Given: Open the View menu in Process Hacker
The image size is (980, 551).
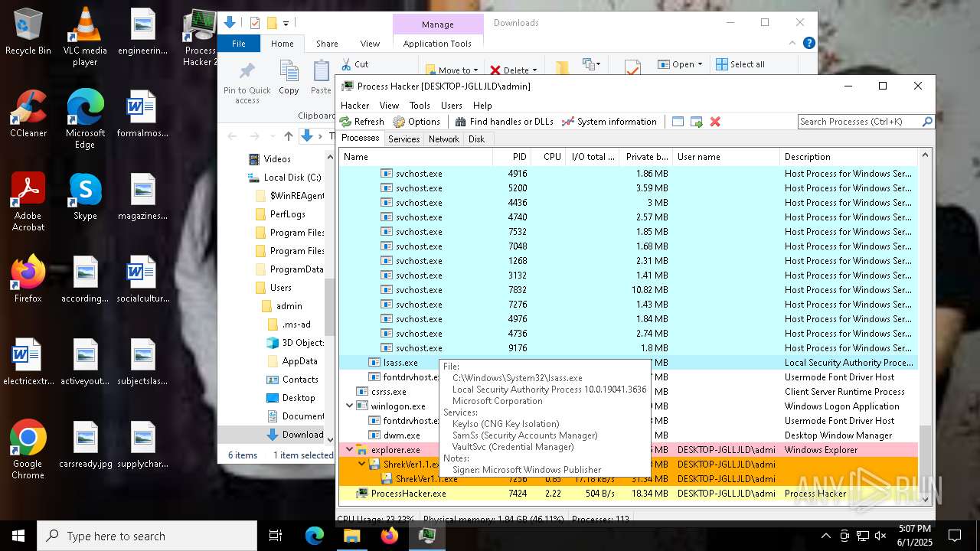Looking at the screenshot, I should coord(389,106).
